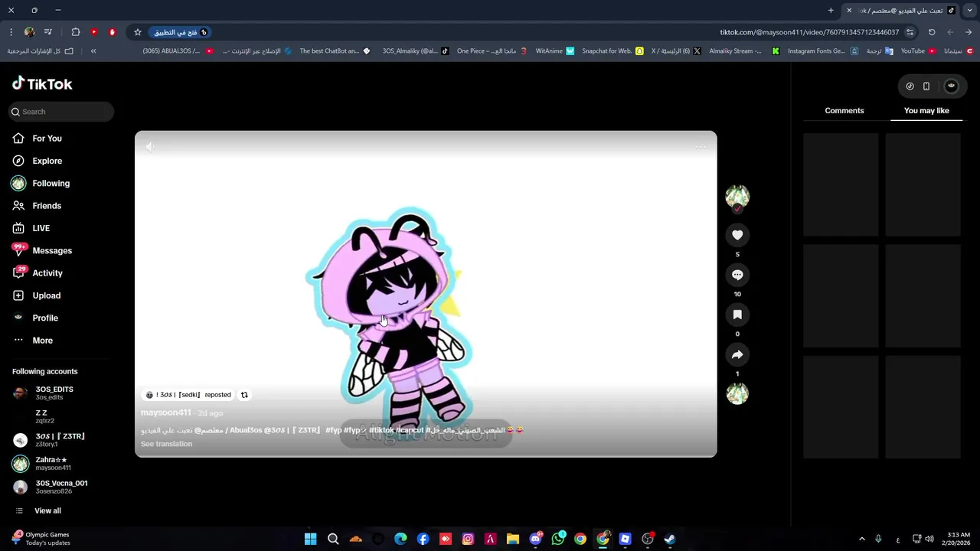Open the tab search dropdown

[969, 10]
